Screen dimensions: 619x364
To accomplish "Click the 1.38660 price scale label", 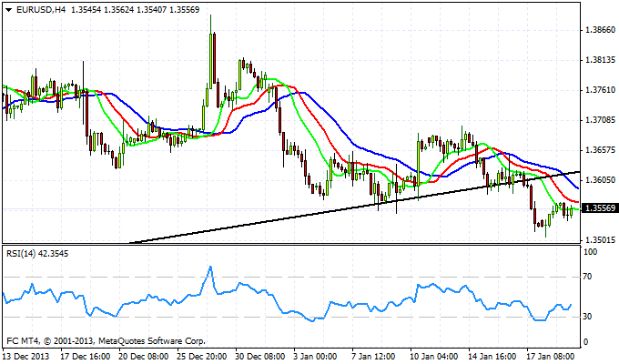I will pyautogui.click(x=601, y=30).
